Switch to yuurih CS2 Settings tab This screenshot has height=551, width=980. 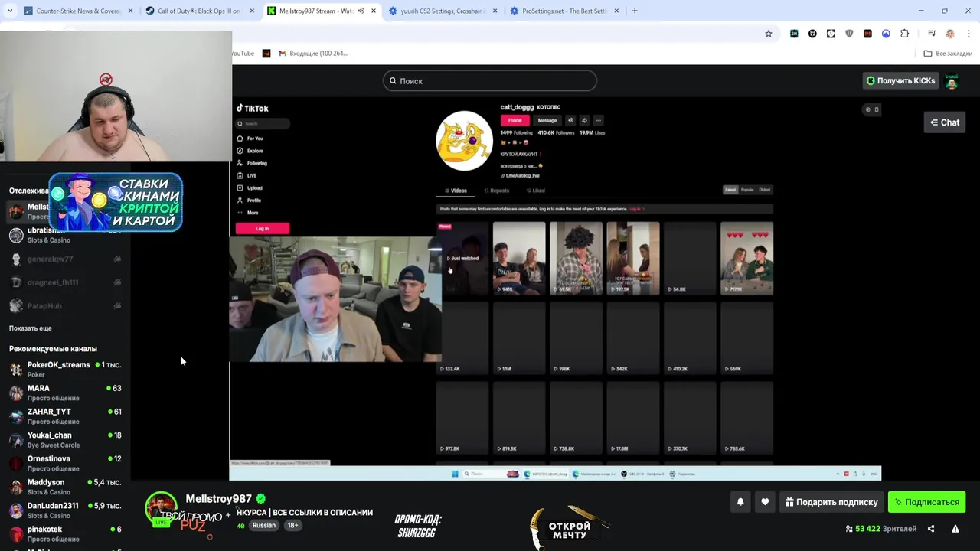point(442,11)
